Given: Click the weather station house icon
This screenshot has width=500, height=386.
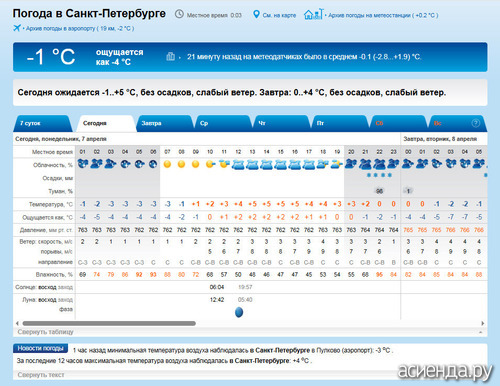Looking at the screenshot, I should click(313, 14).
